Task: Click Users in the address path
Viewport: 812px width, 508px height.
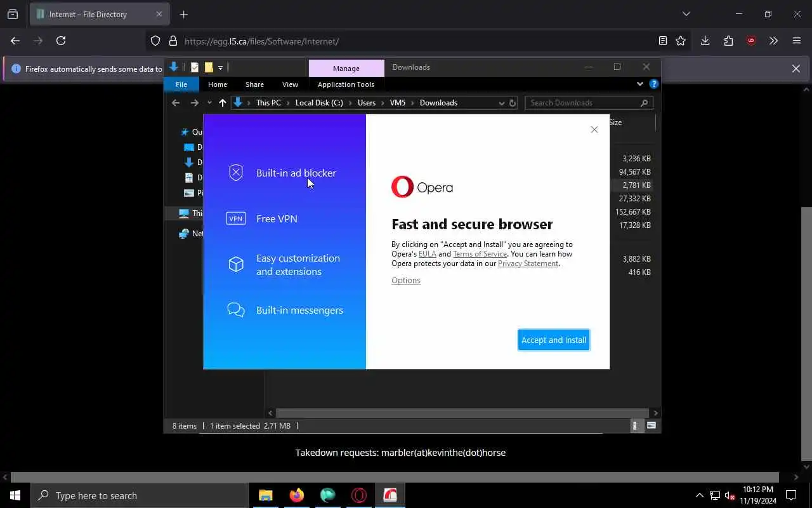Action: (367, 103)
